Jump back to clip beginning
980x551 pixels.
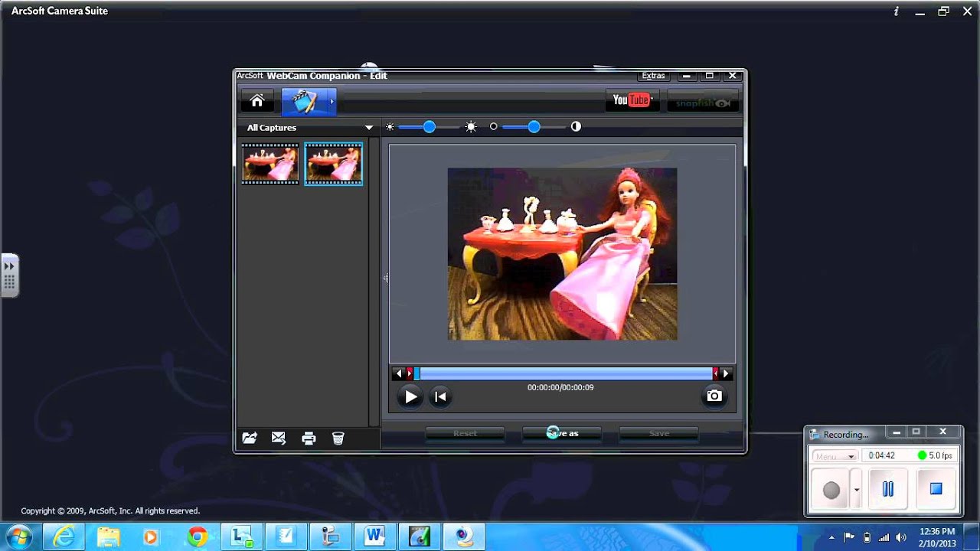tap(440, 396)
